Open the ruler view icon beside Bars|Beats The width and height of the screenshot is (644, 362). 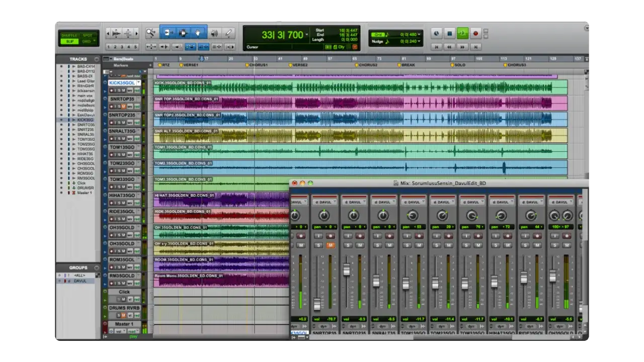click(106, 59)
